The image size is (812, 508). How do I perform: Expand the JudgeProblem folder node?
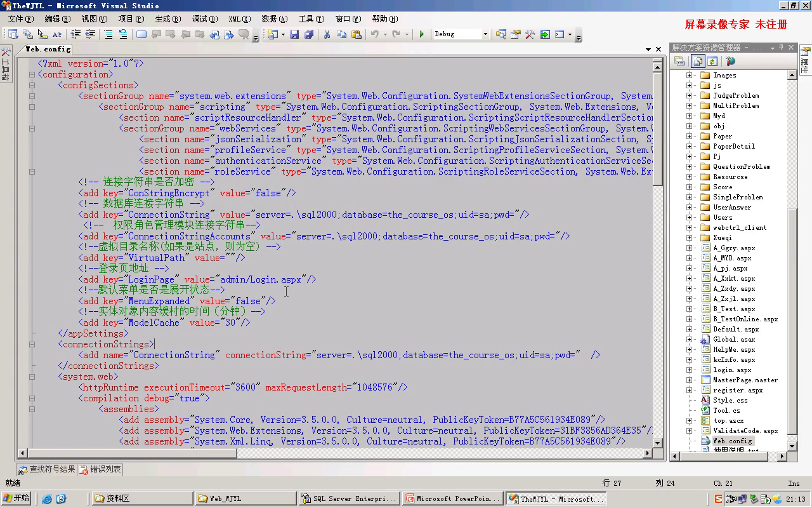coord(690,95)
